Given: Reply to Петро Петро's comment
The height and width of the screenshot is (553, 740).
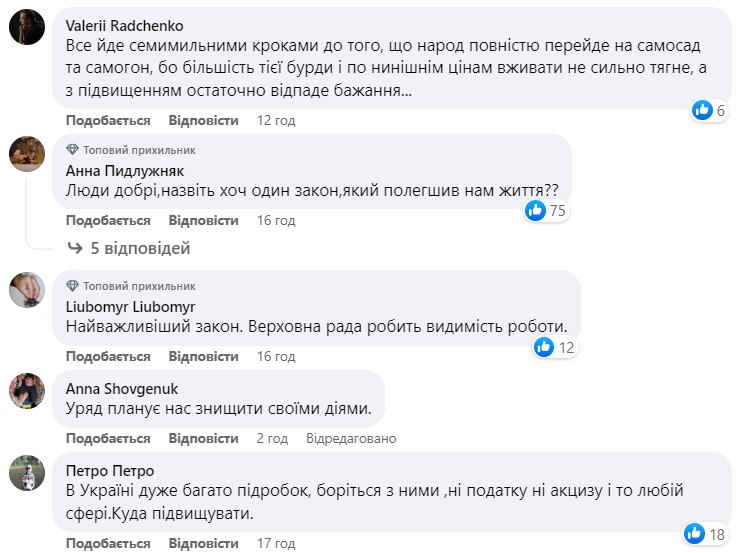Looking at the screenshot, I should pos(203,544).
